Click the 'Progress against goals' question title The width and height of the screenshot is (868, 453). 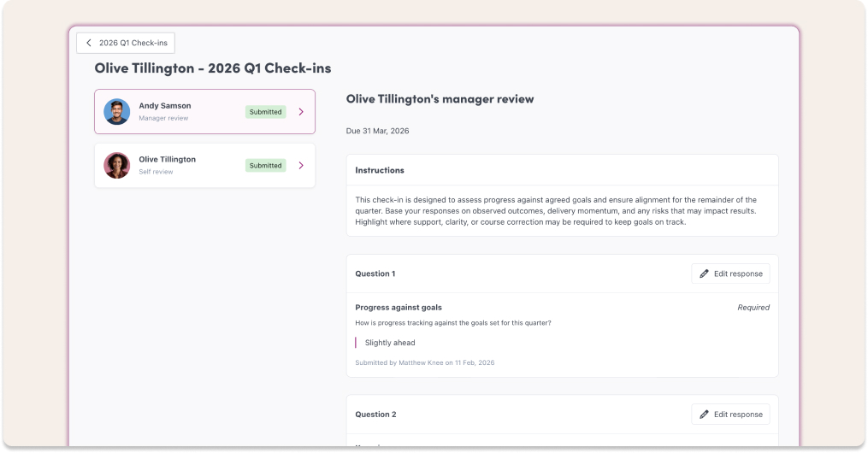pyautogui.click(x=399, y=307)
